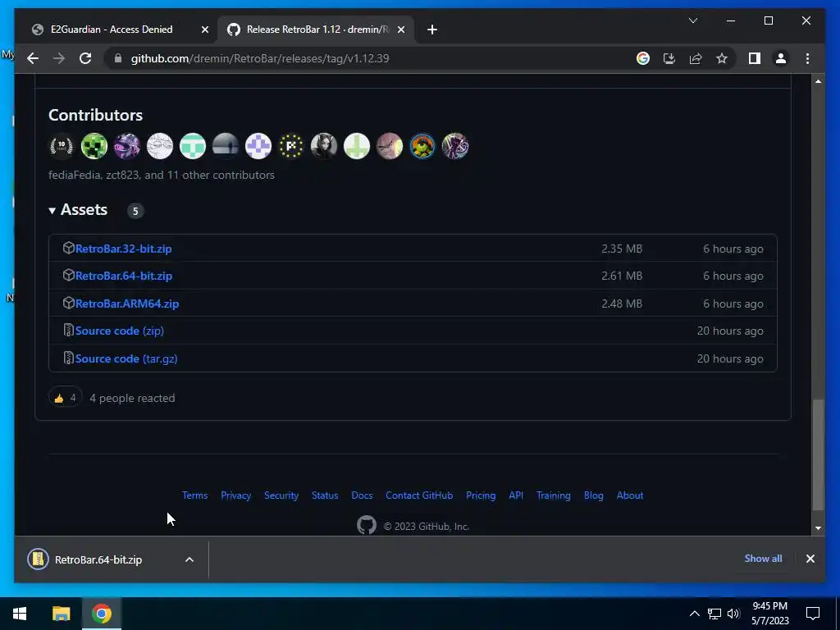Open the Windows Start menu

pos(20,614)
